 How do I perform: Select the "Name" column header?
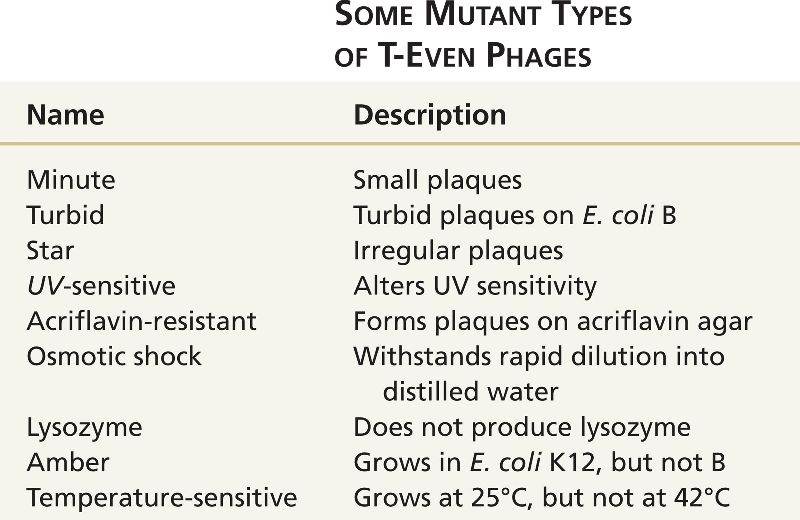[x=65, y=115]
